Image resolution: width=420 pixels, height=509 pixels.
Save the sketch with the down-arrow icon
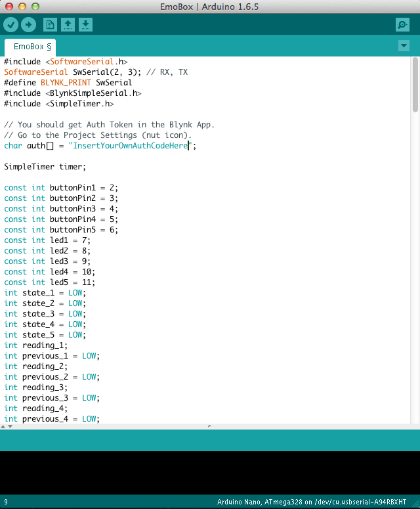tap(85, 25)
